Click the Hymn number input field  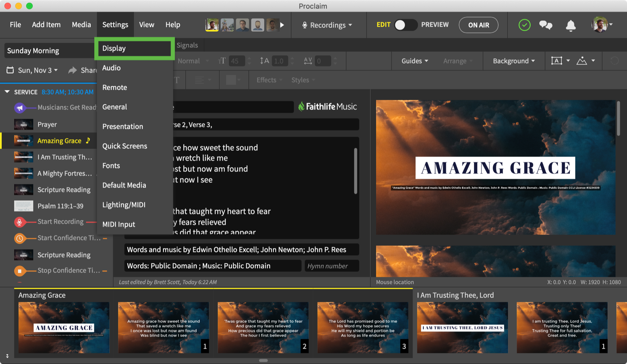[332, 266]
